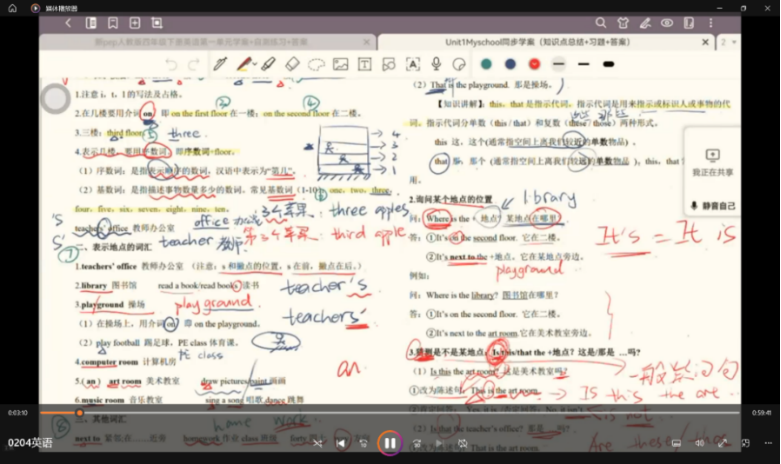The image size is (781, 464).
Task: Pick the red pen color
Action: pyautogui.click(x=534, y=64)
